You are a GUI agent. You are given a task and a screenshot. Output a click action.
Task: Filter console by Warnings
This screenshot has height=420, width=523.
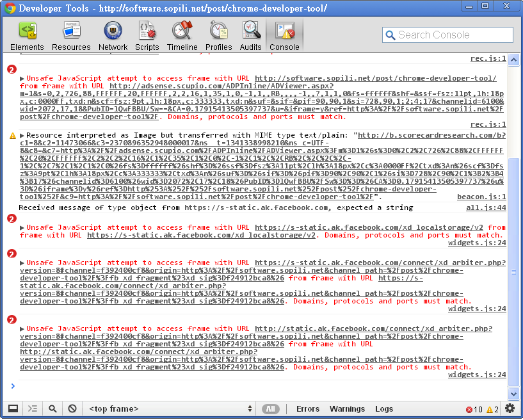347,409
